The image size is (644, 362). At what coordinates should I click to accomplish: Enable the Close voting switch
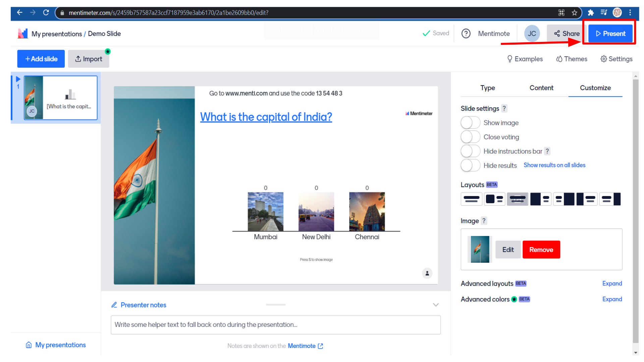coord(470,137)
